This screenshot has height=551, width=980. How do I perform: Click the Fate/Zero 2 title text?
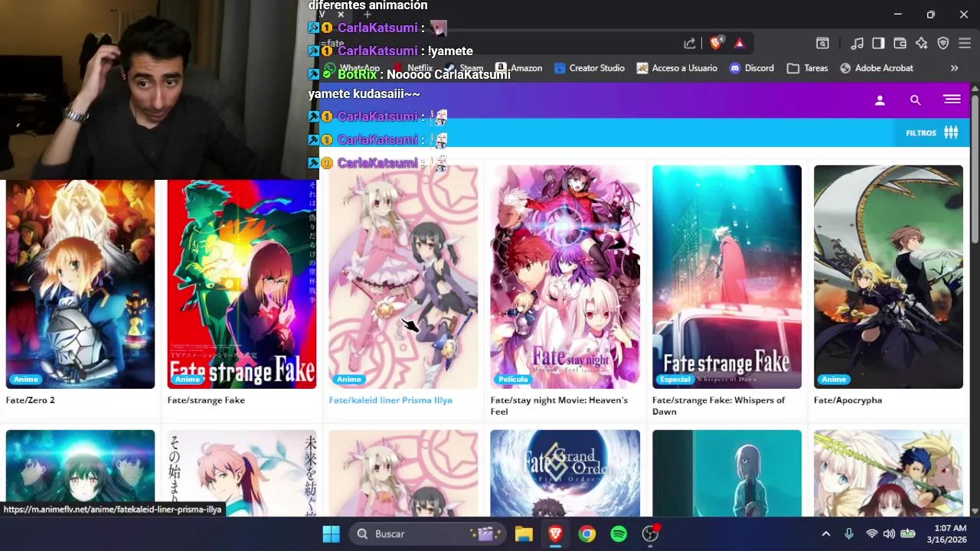(31, 400)
